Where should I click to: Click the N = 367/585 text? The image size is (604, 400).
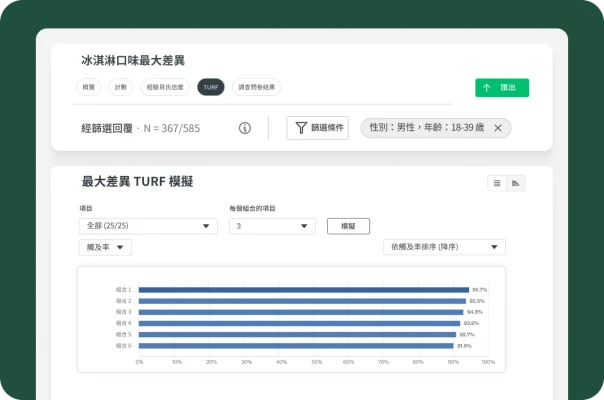(x=172, y=128)
